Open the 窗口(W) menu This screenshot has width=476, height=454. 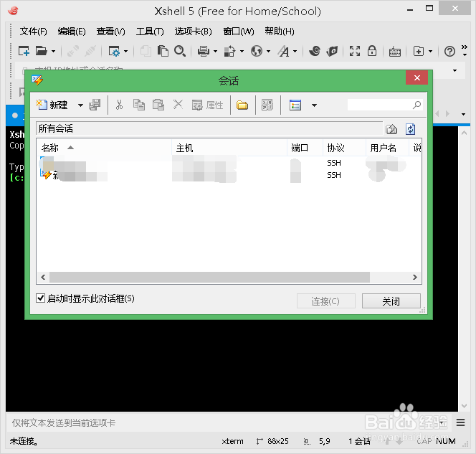[239, 32]
